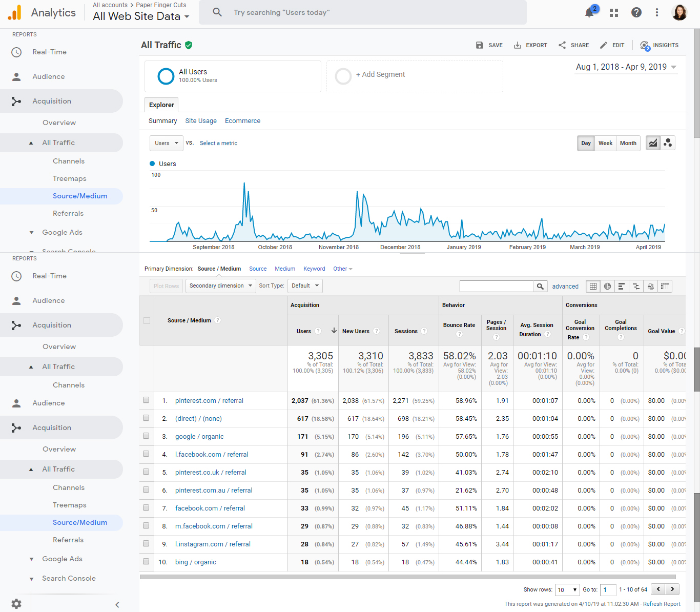Switch to motion chart view
Viewport: 700px width, 612px height.
668,143
